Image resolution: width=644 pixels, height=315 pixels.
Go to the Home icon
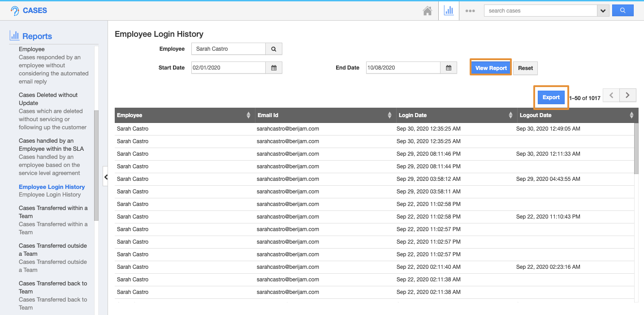(x=428, y=11)
